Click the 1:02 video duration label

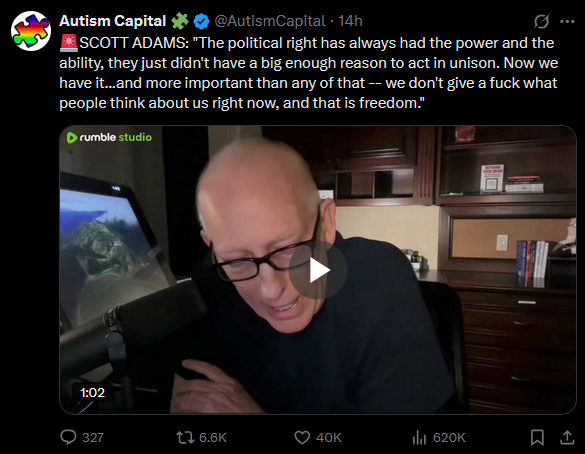[x=92, y=392]
